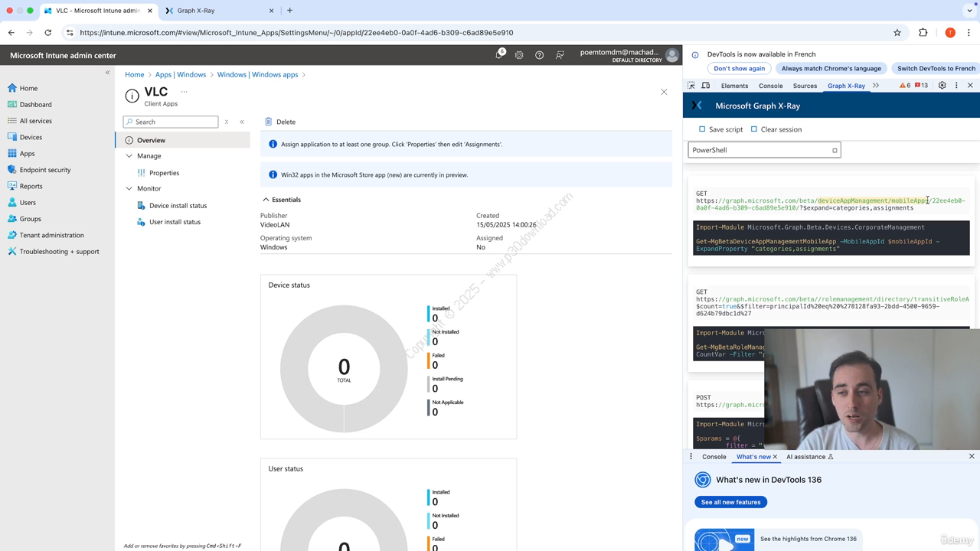
Task: Click the browser address bar
Action: pos(475,33)
